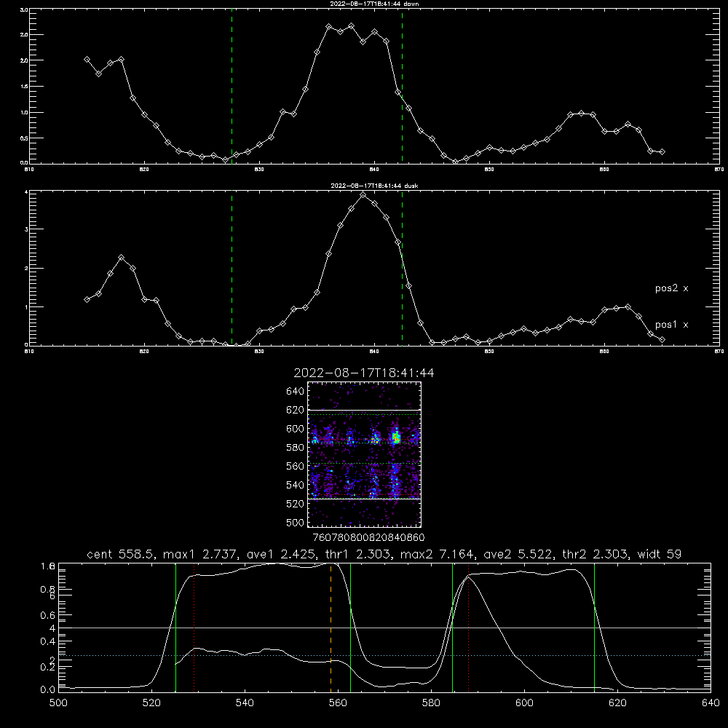Select the 'pos2 x' label
This screenshot has height=728, width=728.
[671, 288]
